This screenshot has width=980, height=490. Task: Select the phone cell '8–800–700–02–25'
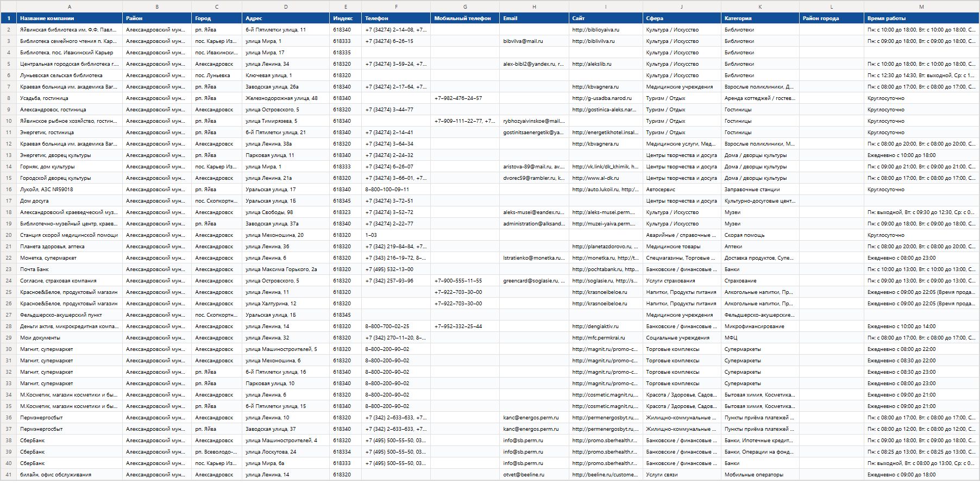coord(396,326)
